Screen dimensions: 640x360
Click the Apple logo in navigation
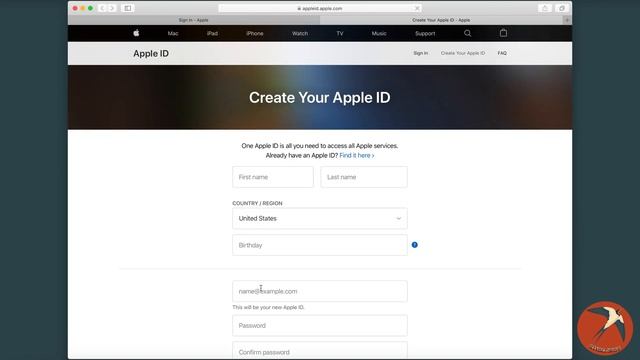coord(136,33)
